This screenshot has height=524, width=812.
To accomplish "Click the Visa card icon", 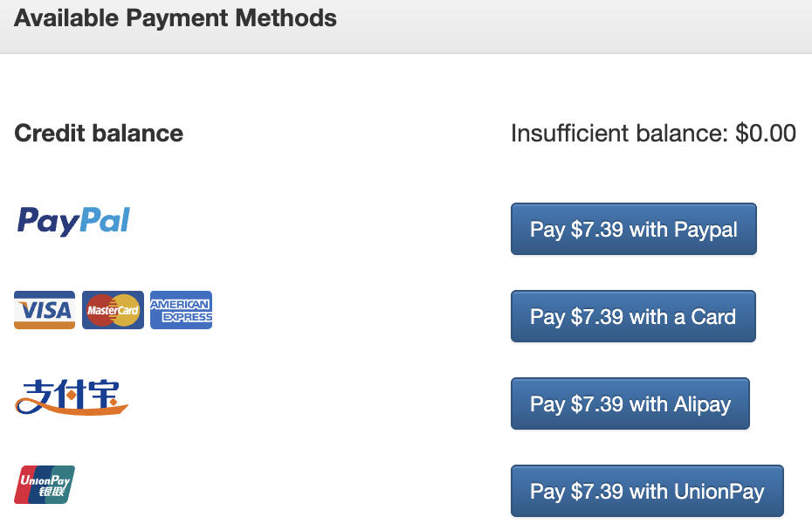I will click(45, 310).
